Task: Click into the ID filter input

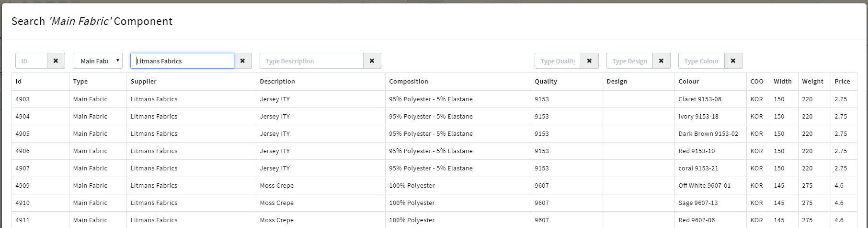Action: point(32,61)
